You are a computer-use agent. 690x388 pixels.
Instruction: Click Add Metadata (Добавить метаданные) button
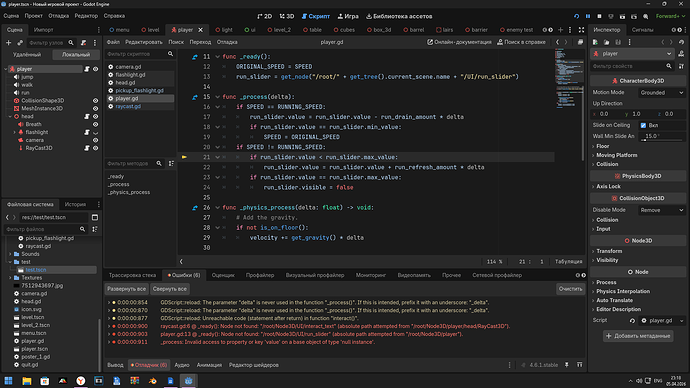tap(638, 336)
